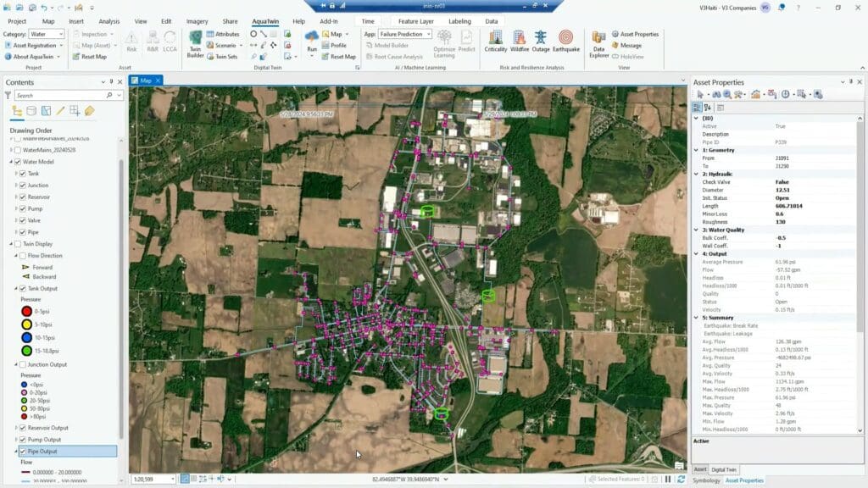Click the LCCA icon
This screenshot has width=868, height=488.
tap(170, 42)
